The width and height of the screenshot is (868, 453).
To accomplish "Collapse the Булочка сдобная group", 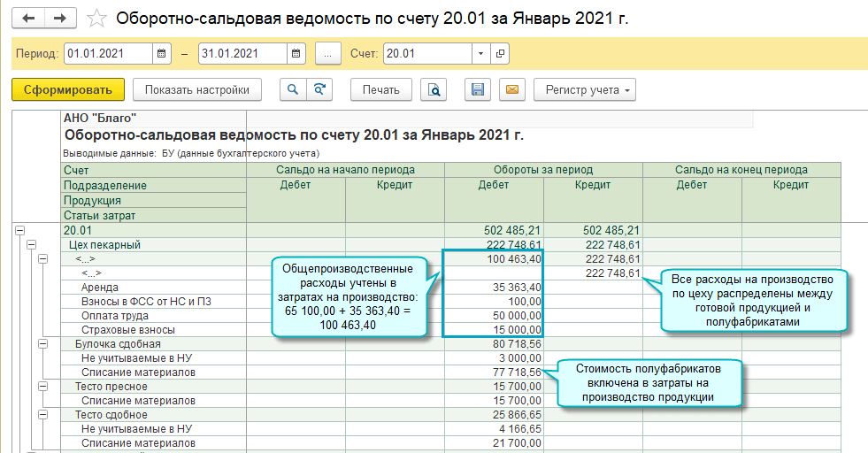I will 43,344.
